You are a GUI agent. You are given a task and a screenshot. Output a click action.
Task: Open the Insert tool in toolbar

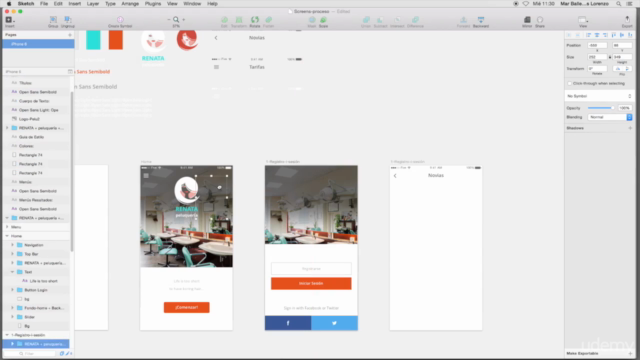[x=9, y=20]
